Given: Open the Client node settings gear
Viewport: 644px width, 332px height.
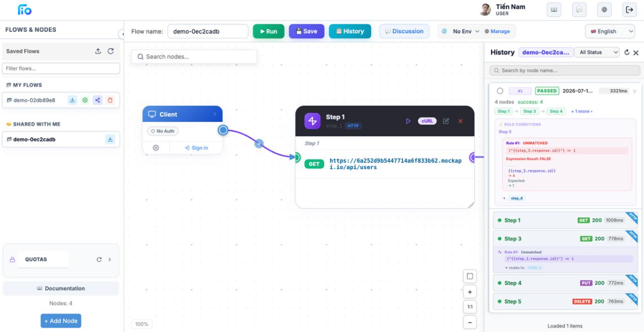Looking at the screenshot, I should pyautogui.click(x=156, y=148).
